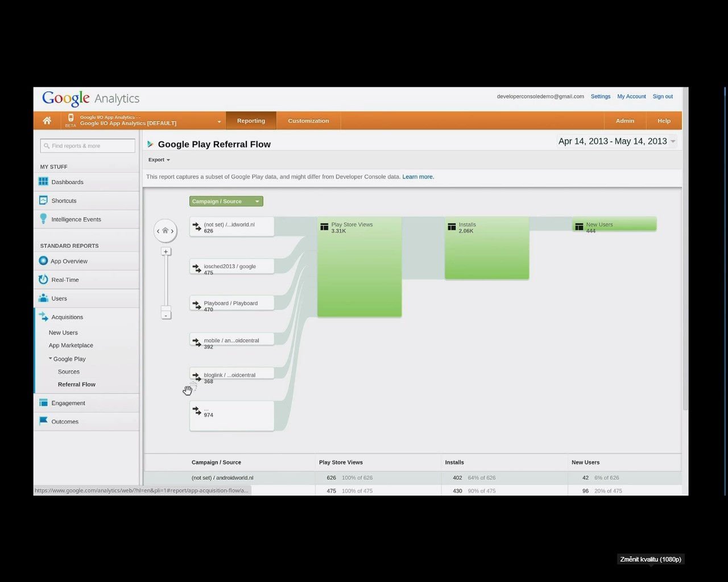Click the Play Store Views node icon
This screenshot has width=728, height=582.
[x=324, y=227]
